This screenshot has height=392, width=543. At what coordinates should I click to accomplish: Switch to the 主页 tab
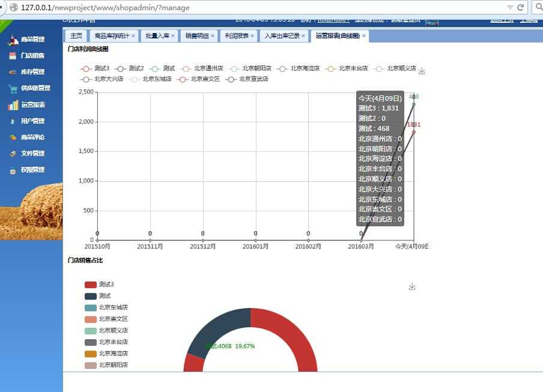pos(76,35)
